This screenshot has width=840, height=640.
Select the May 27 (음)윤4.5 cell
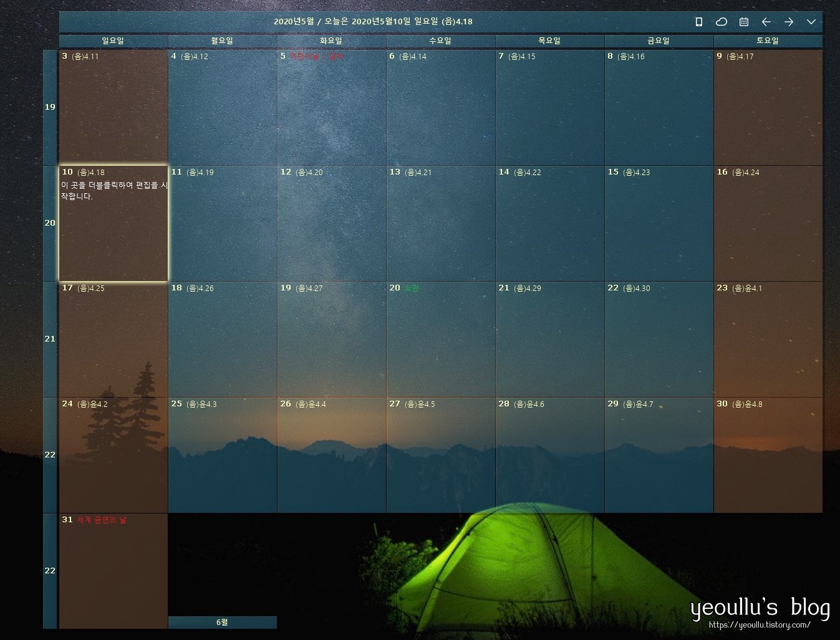coord(441,455)
